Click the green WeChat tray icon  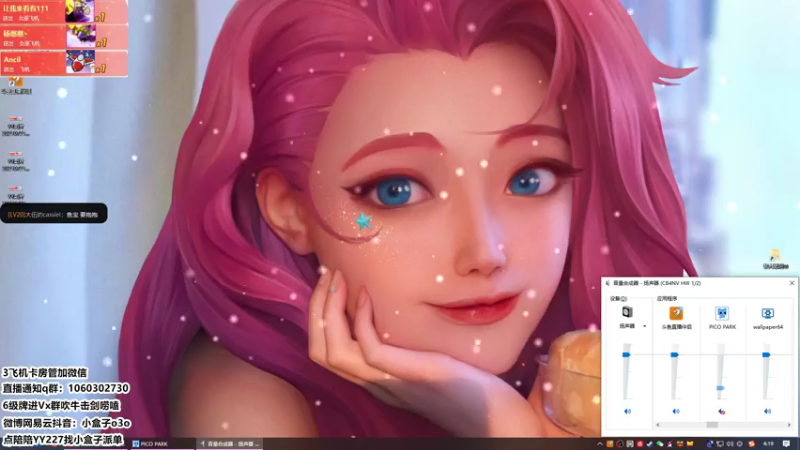point(660,444)
